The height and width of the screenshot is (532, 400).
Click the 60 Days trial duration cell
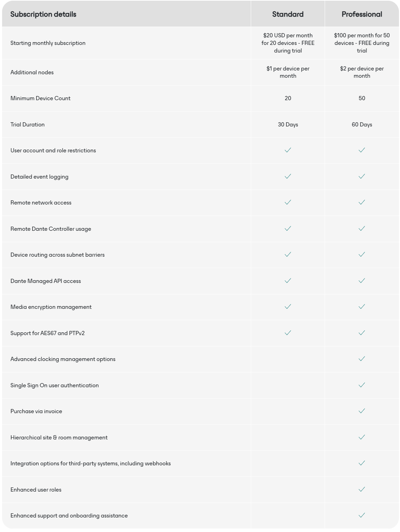coord(362,124)
